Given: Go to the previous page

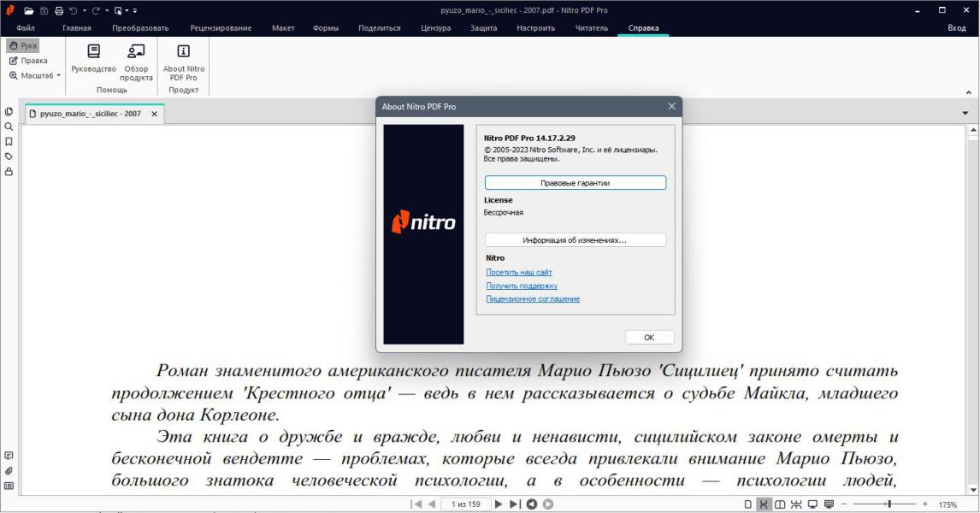Looking at the screenshot, I should pos(431,504).
